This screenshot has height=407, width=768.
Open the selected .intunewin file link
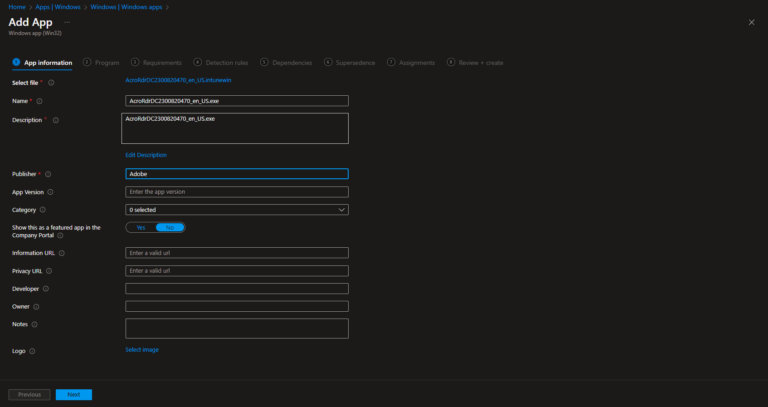(x=178, y=80)
